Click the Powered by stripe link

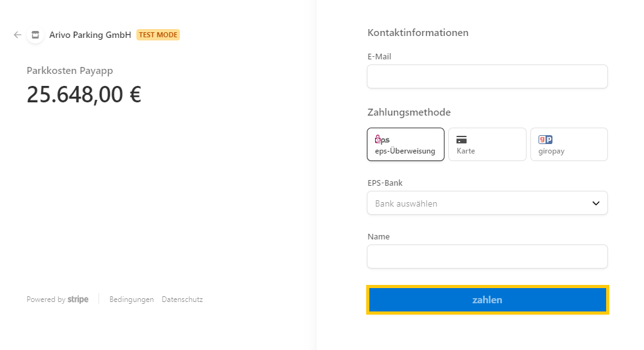click(57, 299)
